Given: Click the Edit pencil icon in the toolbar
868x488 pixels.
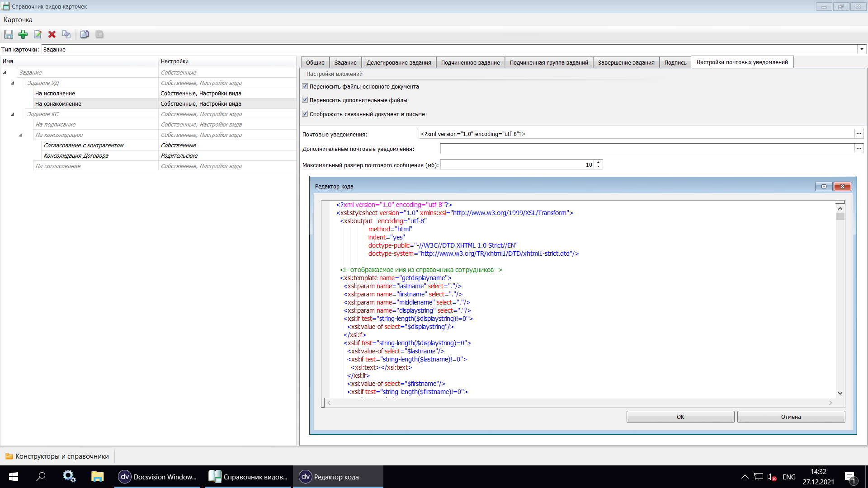Looking at the screenshot, I should (38, 34).
